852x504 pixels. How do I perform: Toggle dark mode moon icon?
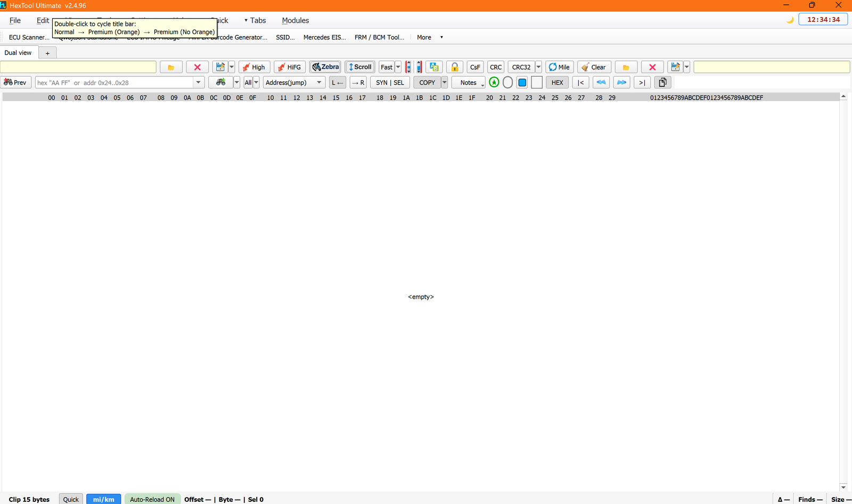click(x=790, y=20)
